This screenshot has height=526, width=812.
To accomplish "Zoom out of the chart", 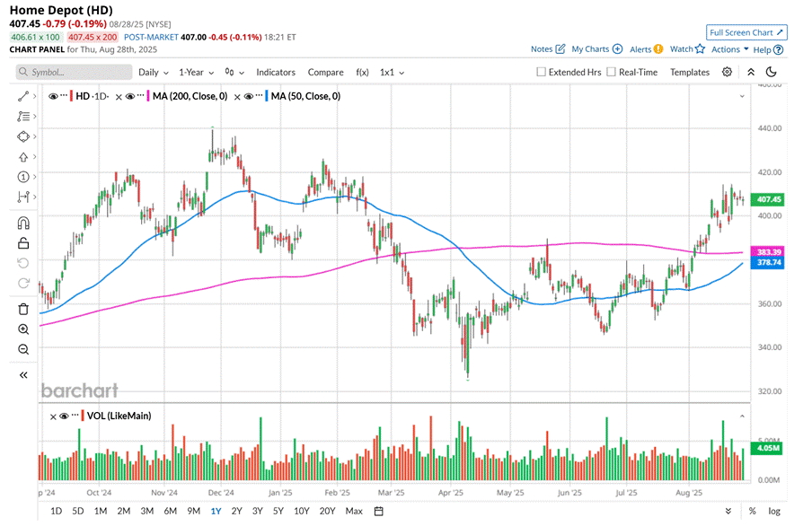I will pos(23,349).
